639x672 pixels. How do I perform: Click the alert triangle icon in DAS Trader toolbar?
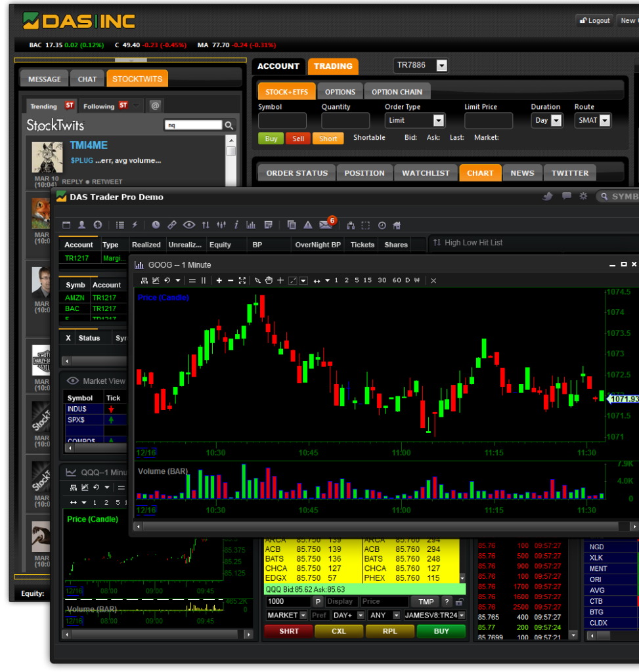click(308, 225)
